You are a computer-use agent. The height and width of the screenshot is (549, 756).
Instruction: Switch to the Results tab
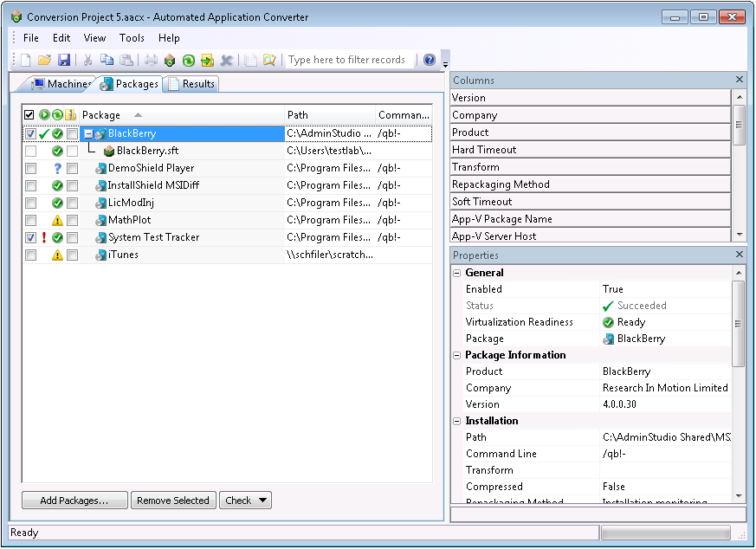[x=192, y=84]
